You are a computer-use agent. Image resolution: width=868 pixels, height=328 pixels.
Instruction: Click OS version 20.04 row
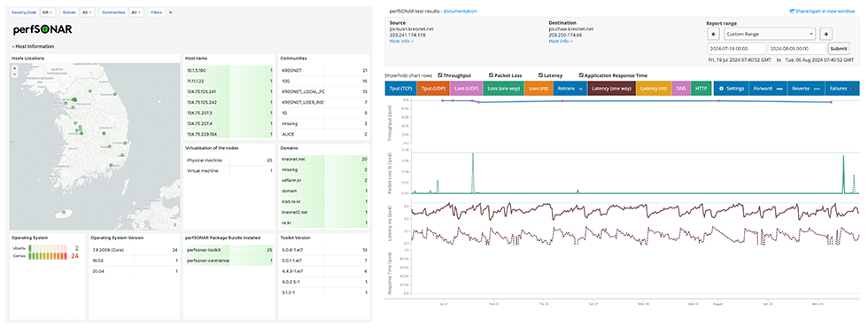(134, 271)
